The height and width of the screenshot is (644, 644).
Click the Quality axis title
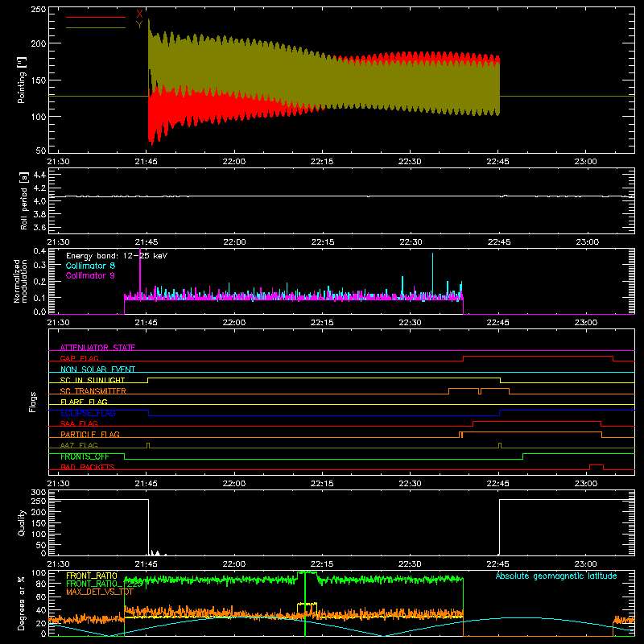click(x=22, y=523)
